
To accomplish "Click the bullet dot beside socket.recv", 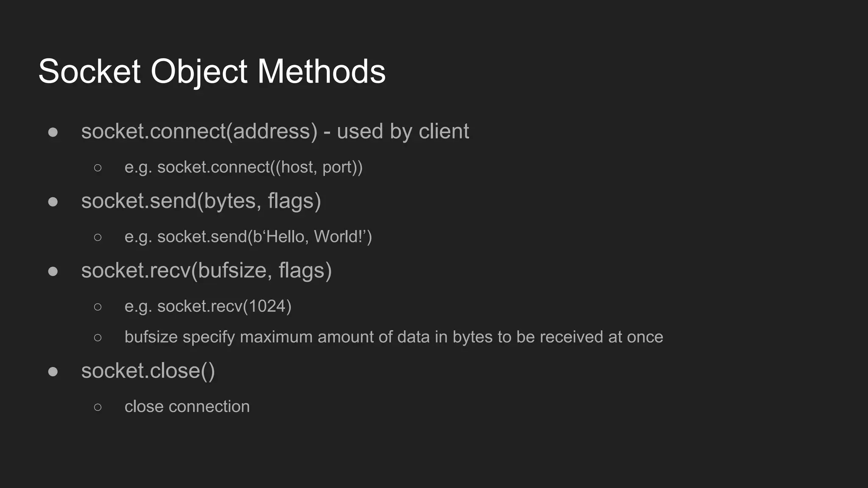I will tap(53, 271).
